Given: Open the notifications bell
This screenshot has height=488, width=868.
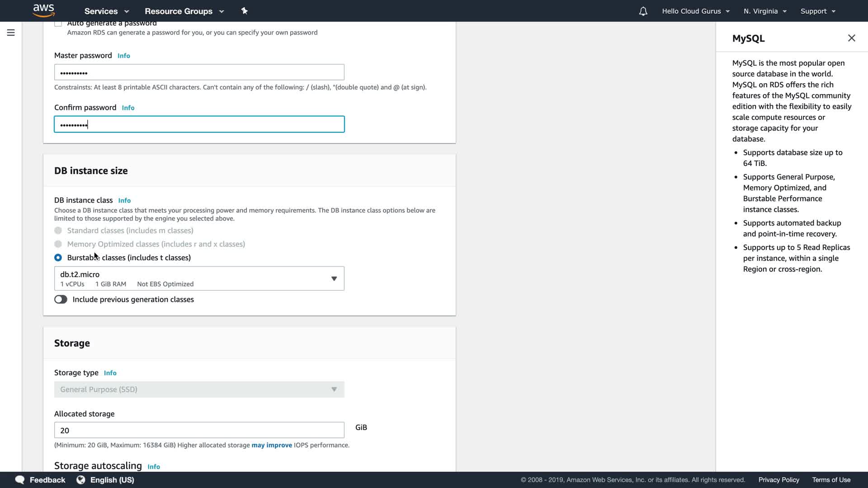Looking at the screenshot, I should [x=643, y=11].
